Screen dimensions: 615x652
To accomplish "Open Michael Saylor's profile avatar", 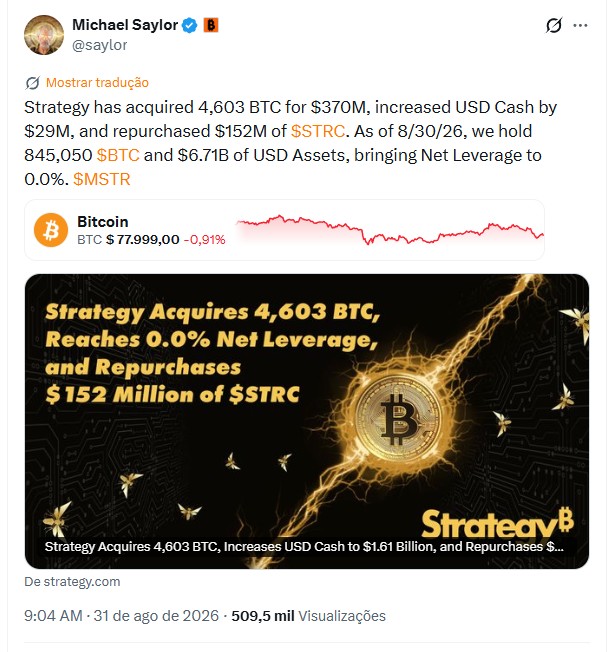I will (44, 35).
